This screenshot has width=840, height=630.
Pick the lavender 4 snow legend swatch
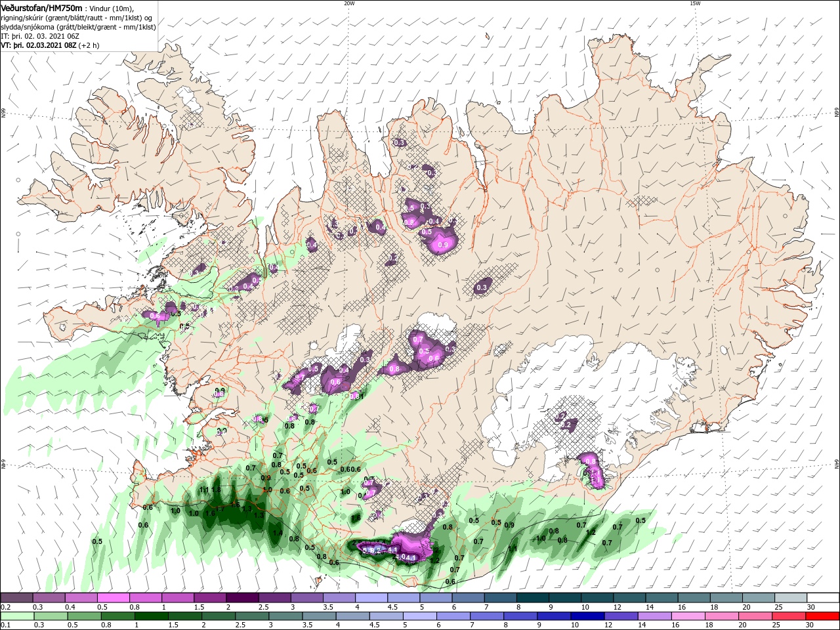coord(371,598)
